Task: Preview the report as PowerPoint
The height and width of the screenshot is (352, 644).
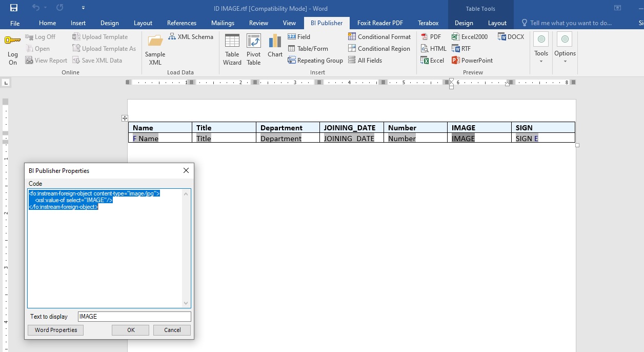Action: pos(472,61)
